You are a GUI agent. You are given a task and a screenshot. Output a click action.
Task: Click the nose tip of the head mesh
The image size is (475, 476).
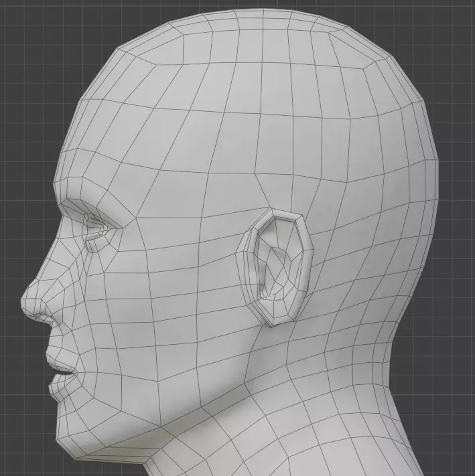click(25, 300)
